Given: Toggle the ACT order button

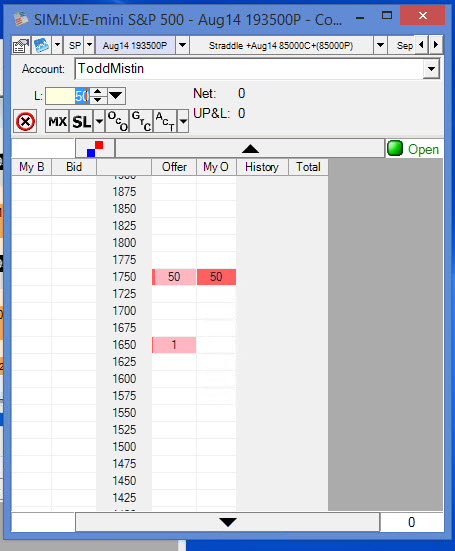Looking at the screenshot, I should [165, 122].
